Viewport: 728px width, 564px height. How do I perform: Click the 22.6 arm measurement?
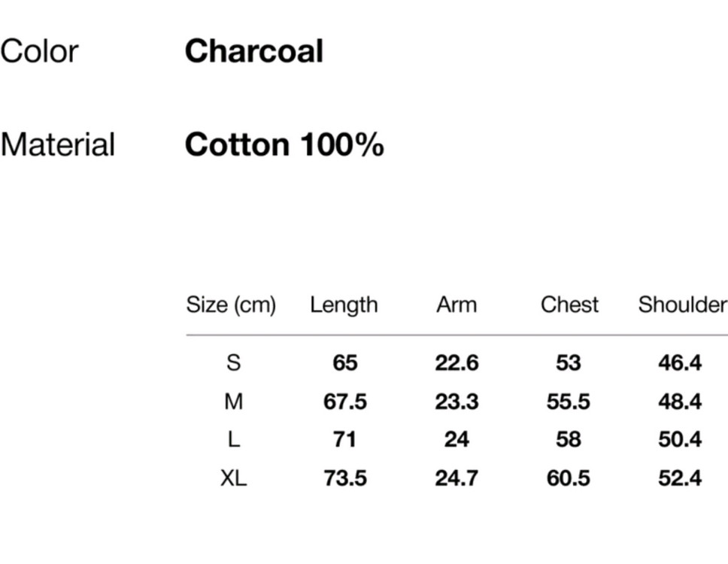(457, 363)
